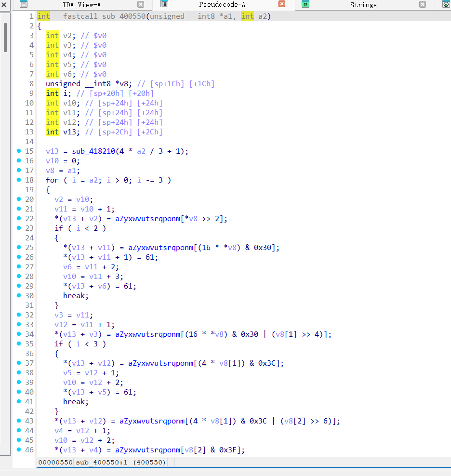Click v5 at the start of line 38
The height and width of the screenshot is (476, 451).
tap(67, 373)
